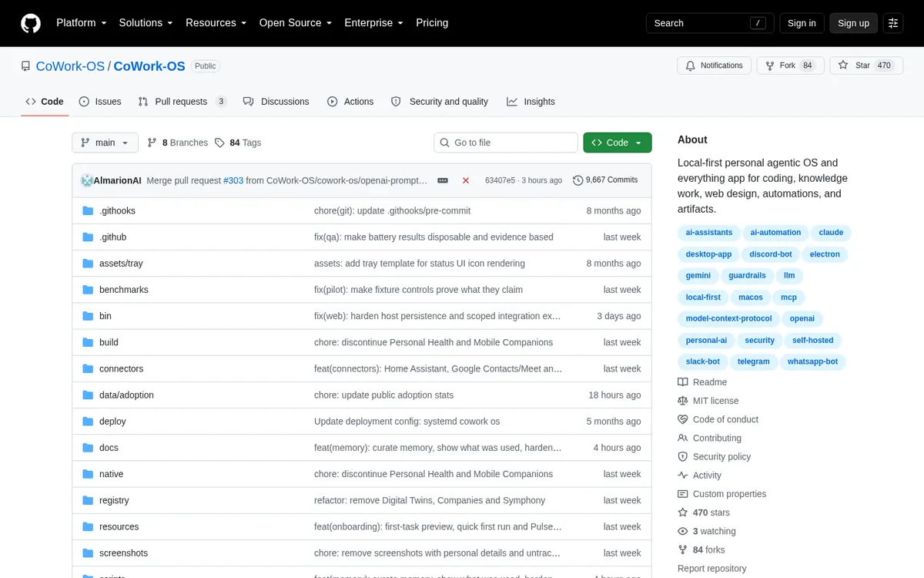The height and width of the screenshot is (578, 924).
Task: Click the Go to file search box
Action: click(506, 143)
